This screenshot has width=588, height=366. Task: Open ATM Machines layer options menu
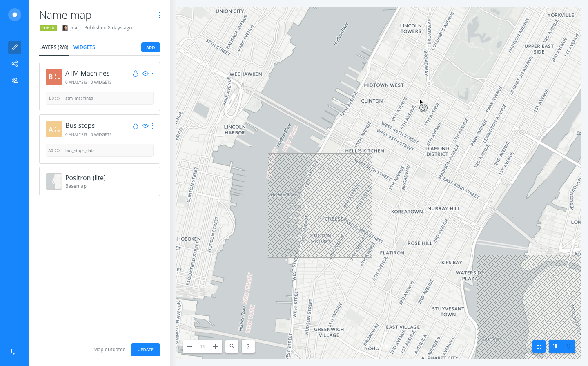click(x=153, y=74)
